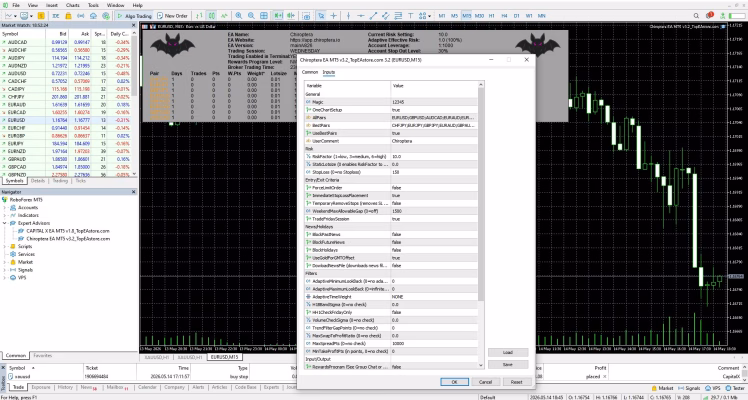Open the Ticks tab in Market Watch
Screen dimensions: 748x400
pyautogui.click(x=81, y=181)
